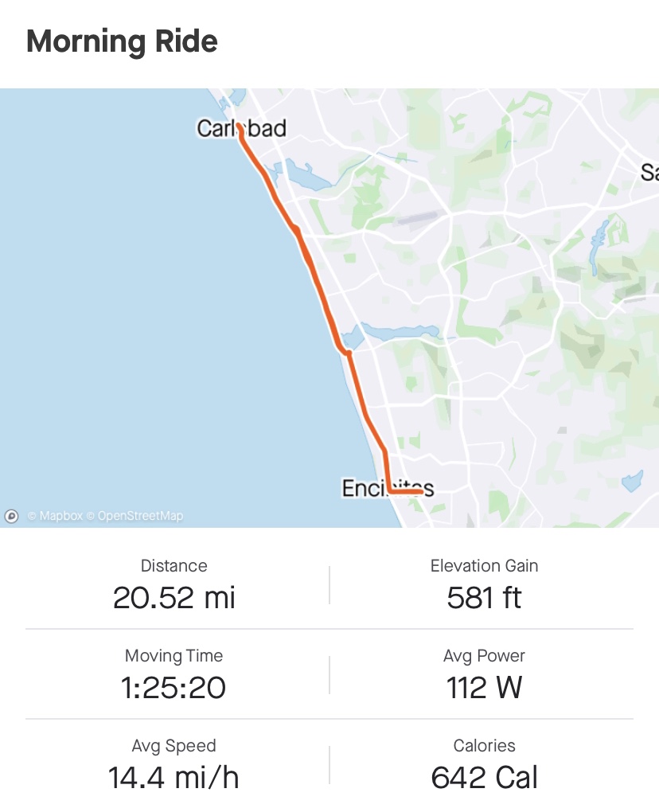Select the 581 ft elevation gain value
This screenshot has width=659, height=812.
[x=484, y=597]
